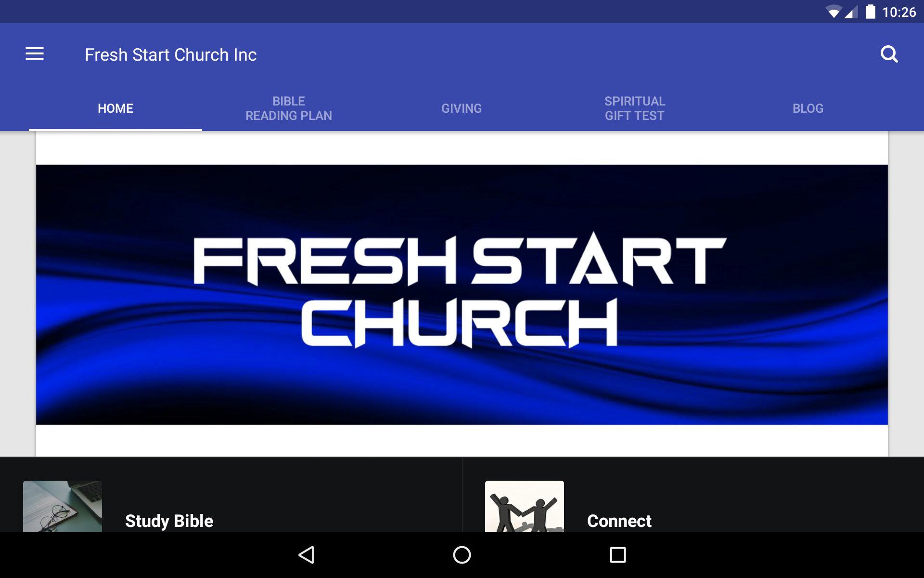
Task: Tap the Fresh Start Church banner image
Action: click(x=462, y=295)
